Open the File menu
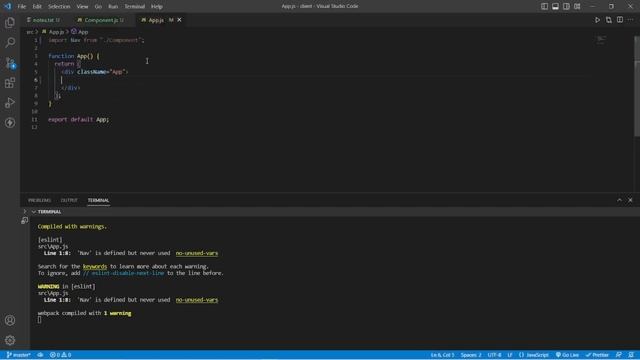This screenshot has height=360, width=640. (x=22, y=6)
